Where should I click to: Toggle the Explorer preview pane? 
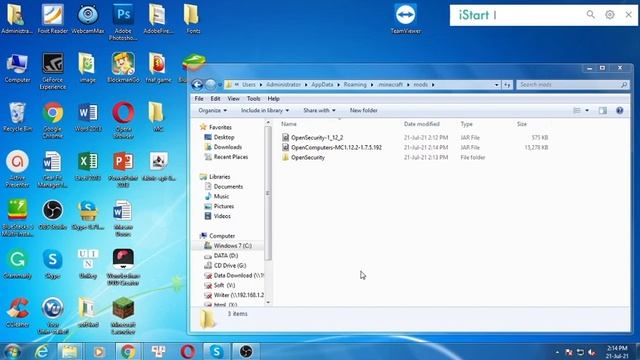(x=602, y=110)
